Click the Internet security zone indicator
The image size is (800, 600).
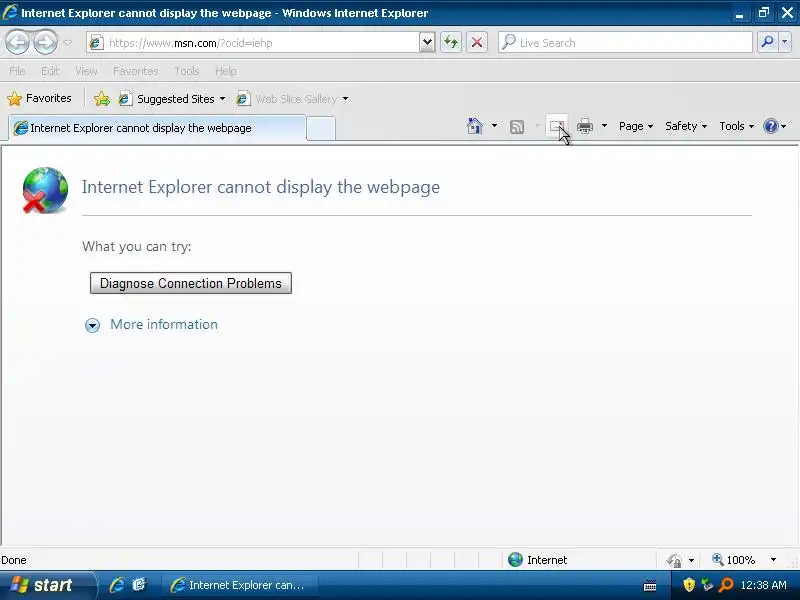[537, 560]
